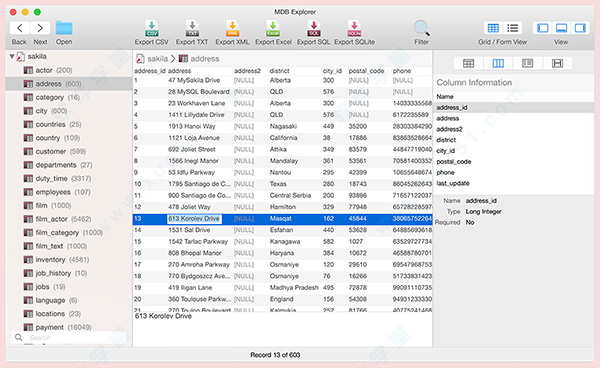Click the Export TXT toolbar icon
Viewport: 600px width, 368px height.
pos(192,28)
